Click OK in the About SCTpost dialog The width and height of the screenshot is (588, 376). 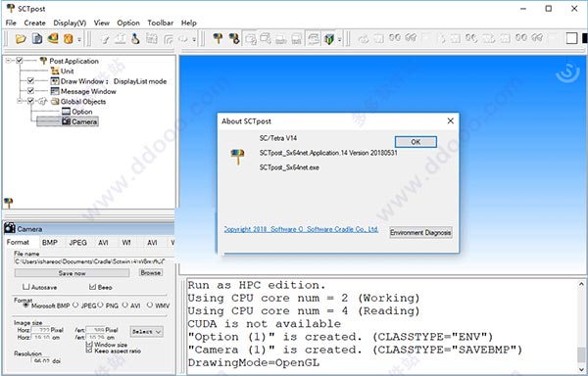coord(416,142)
